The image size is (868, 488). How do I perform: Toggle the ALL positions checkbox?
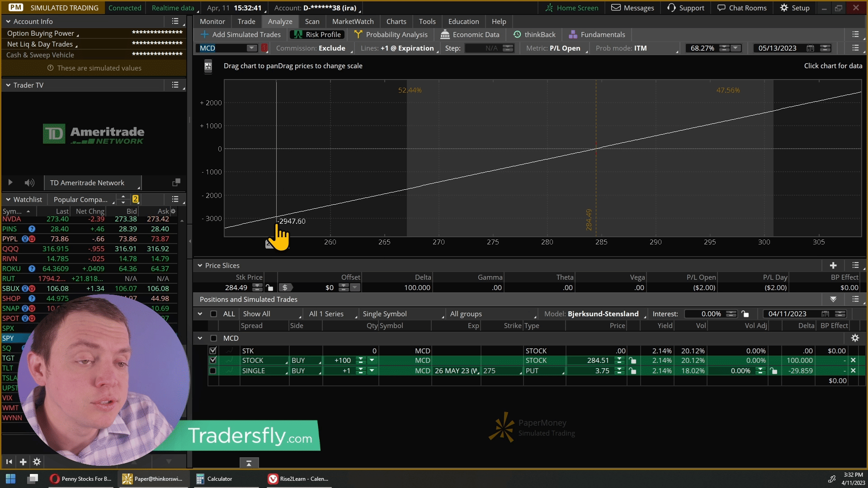pos(214,314)
